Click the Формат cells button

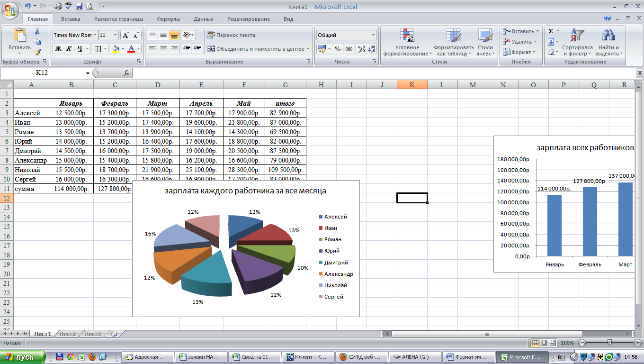(519, 52)
